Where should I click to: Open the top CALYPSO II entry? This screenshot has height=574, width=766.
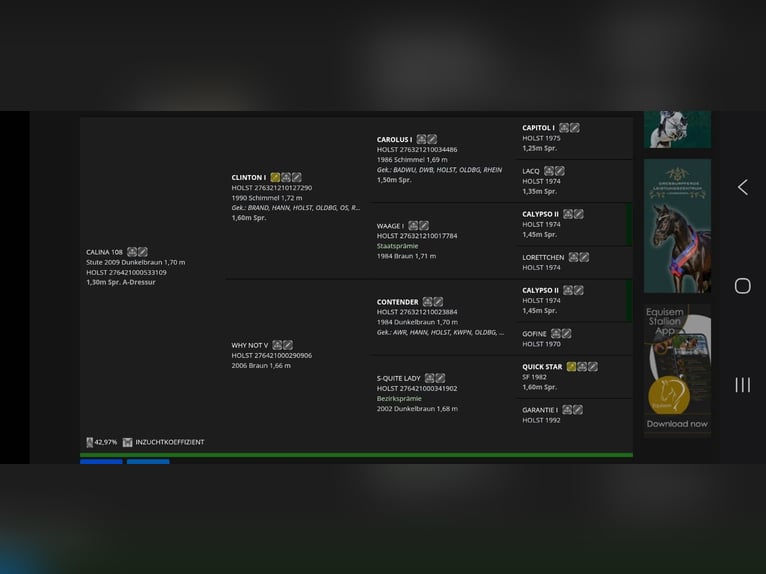coord(540,214)
